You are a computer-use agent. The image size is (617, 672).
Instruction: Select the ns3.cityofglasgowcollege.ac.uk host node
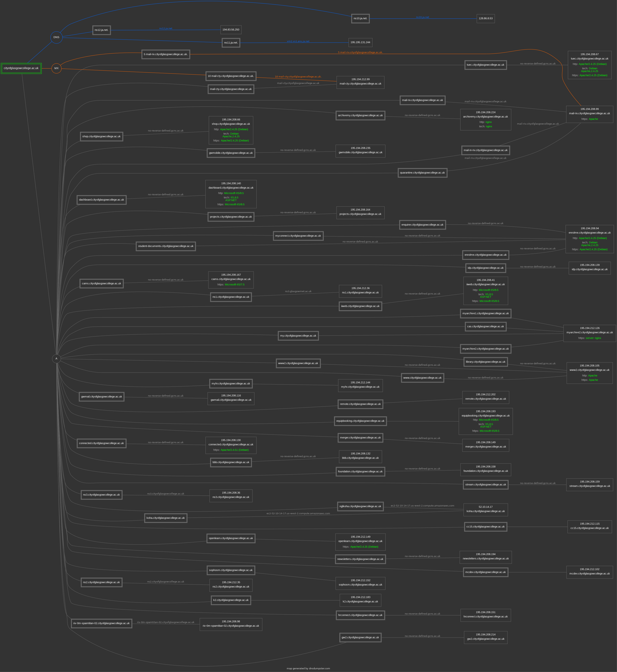point(102,495)
